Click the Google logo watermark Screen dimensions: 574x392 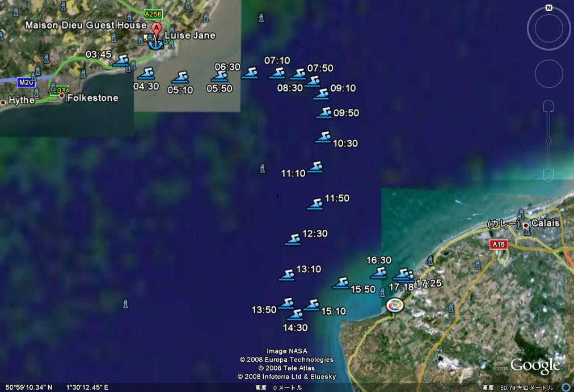coord(535,366)
